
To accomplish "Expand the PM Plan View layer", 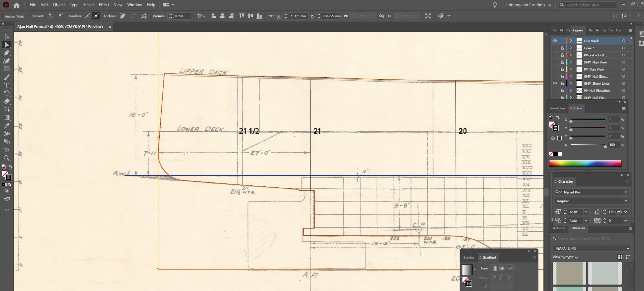I will (571, 69).
